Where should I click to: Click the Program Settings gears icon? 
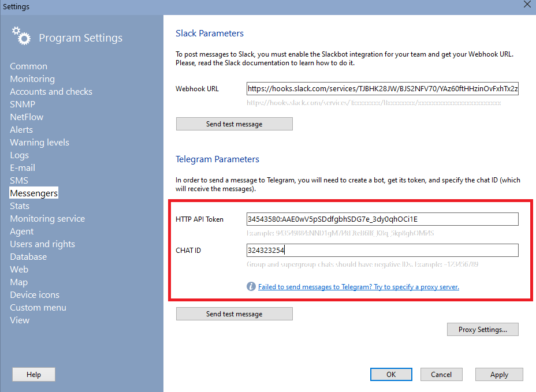(21, 36)
